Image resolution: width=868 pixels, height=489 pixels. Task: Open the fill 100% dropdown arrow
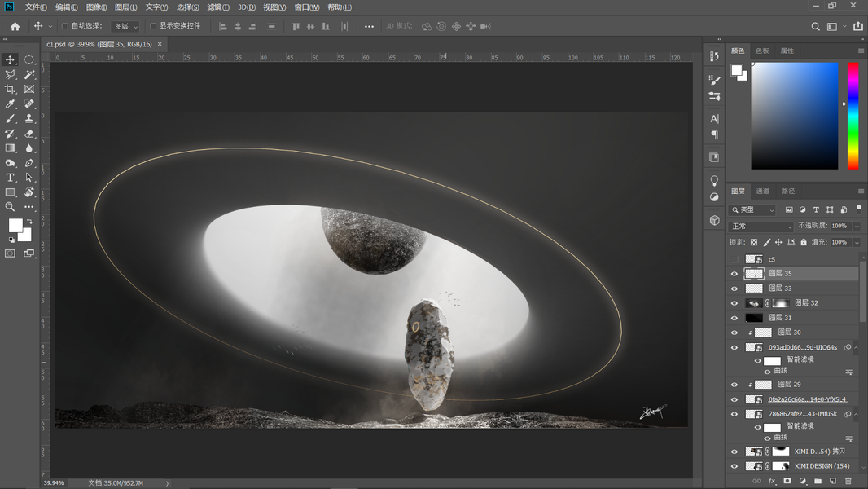tap(857, 243)
